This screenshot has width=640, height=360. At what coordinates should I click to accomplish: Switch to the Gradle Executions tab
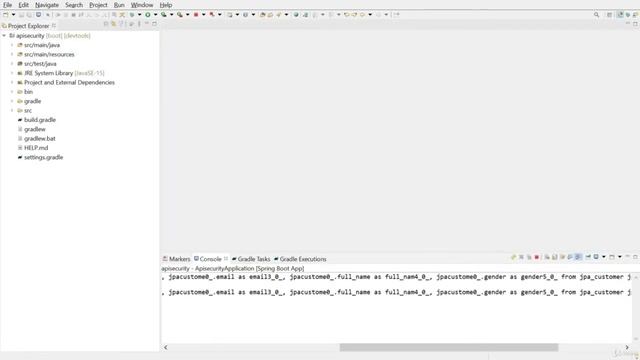tap(300, 259)
